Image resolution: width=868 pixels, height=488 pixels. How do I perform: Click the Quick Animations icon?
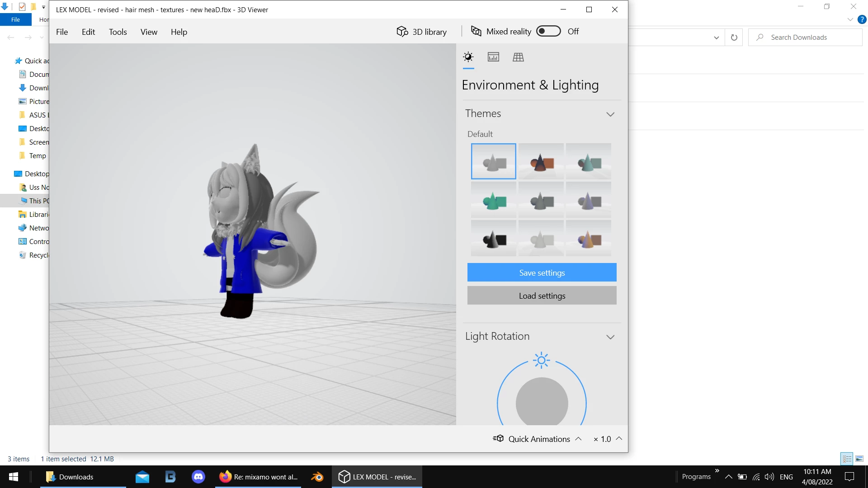[498, 439]
